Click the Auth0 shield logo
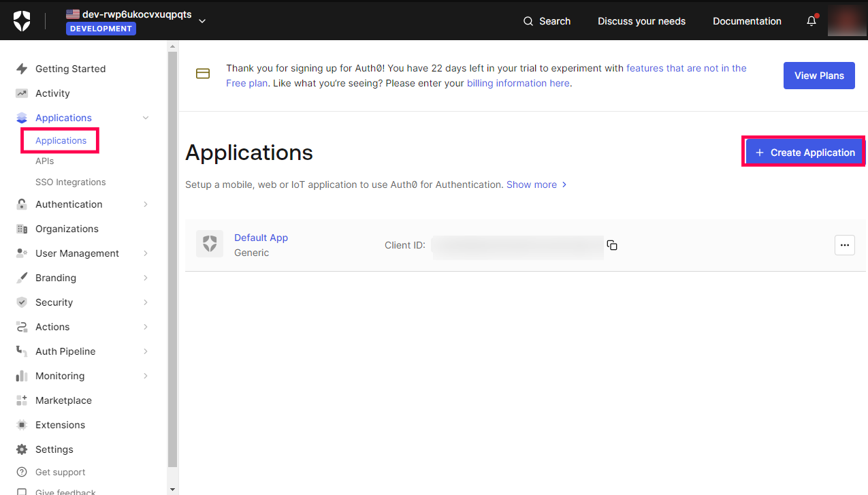Viewport: 868px width, 495px height. click(22, 21)
